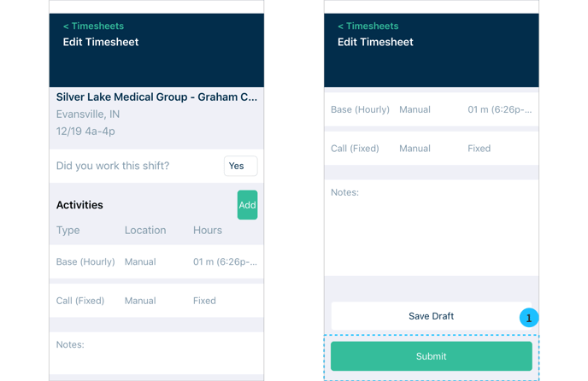Select Silver Lake Medical Group shift title

[156, 97]
